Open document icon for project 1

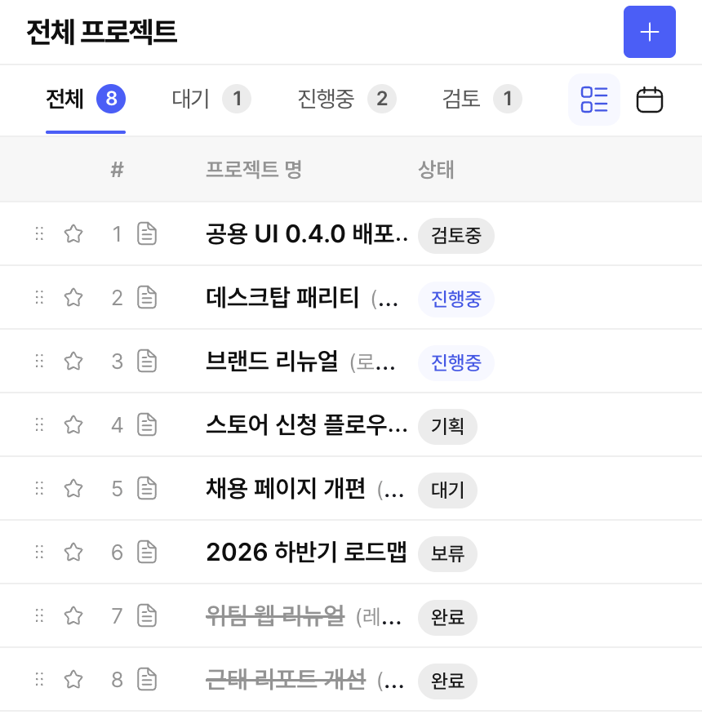tap(147, 233)
